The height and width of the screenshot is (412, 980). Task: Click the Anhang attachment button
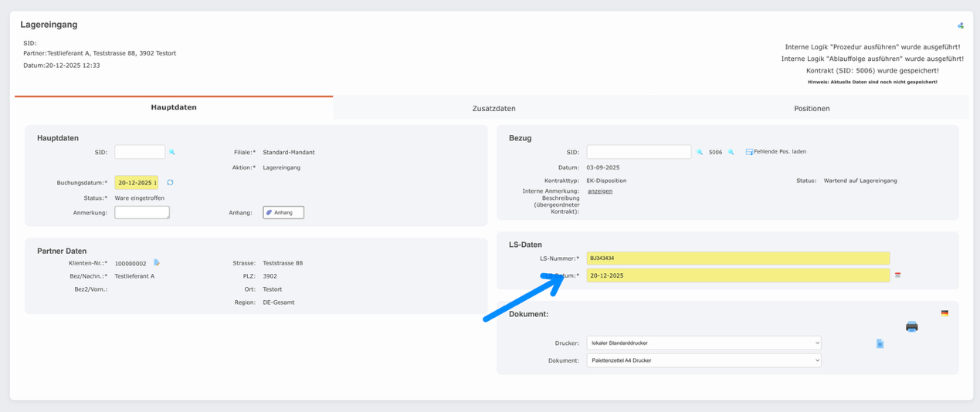tap(283, 213)
